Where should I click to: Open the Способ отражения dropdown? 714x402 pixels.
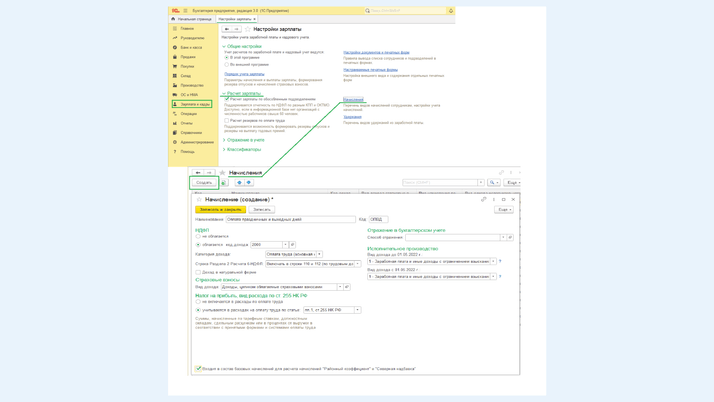click(503, 237)
